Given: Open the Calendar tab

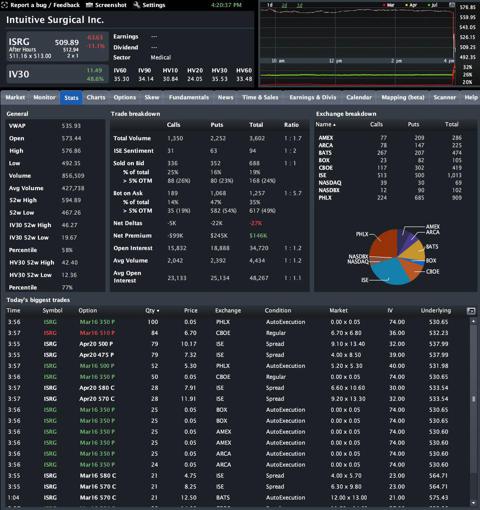Looking at the screenshot, I should [x=359, y=98].
